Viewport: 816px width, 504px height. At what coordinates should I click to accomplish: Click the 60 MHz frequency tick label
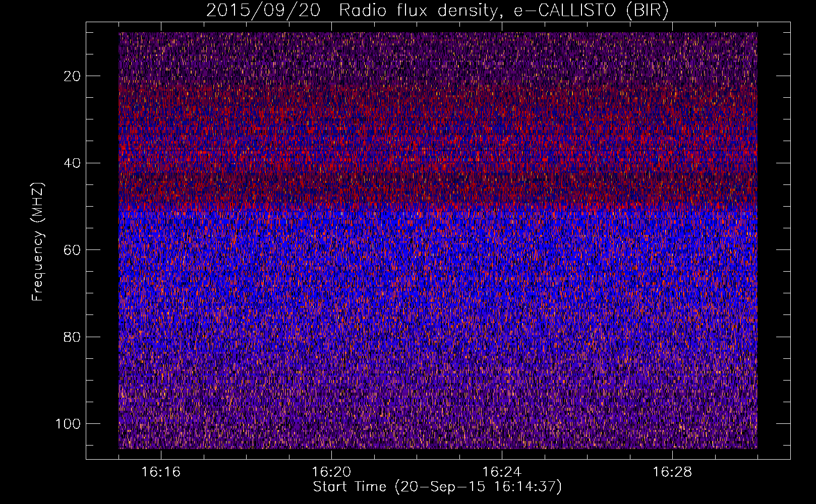[x=72, y=250]
